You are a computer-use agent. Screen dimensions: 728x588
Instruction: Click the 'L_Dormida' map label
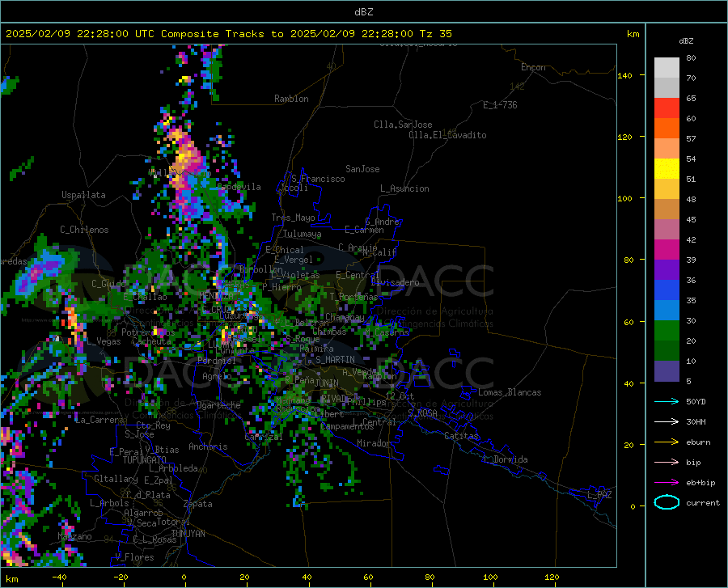point(505,459)
